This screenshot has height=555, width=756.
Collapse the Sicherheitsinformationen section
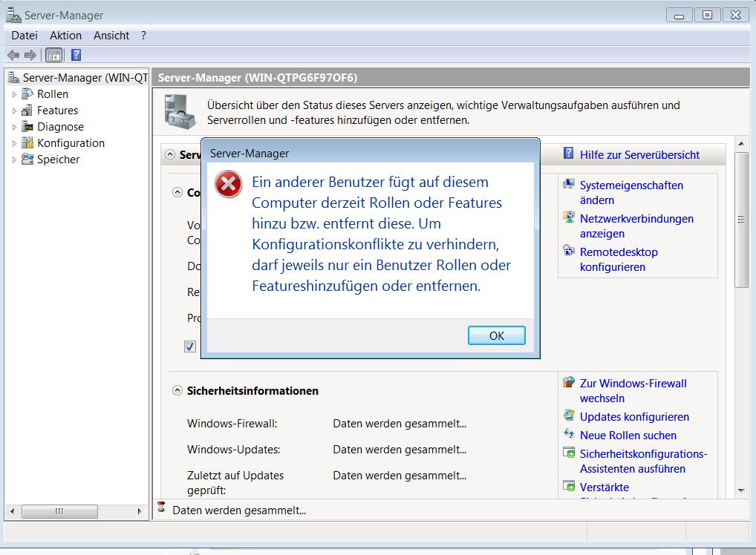[x=177, y=390]
